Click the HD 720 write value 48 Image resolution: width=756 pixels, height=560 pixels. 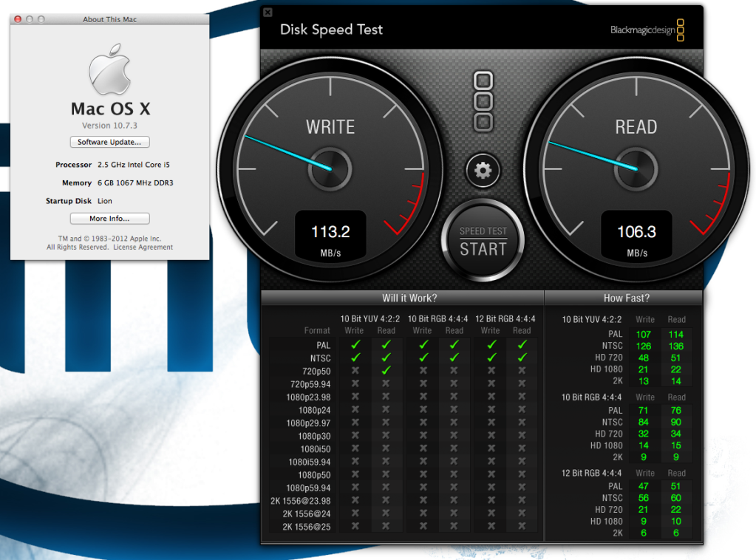(644, 358)
